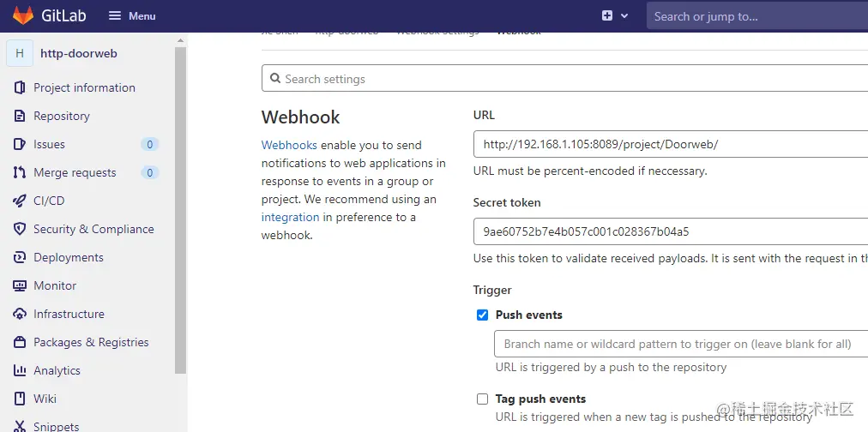Open the hamburger Menu in top bar
Viewport: 868px width, 432px height.
(x=132, y=15)
